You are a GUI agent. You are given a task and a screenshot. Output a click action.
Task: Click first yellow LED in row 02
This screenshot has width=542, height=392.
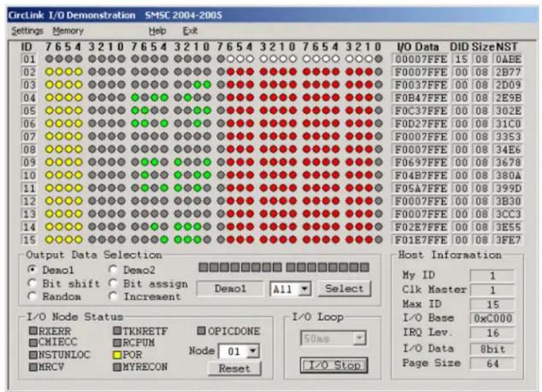pyautogui.click(x=49, y=72)
